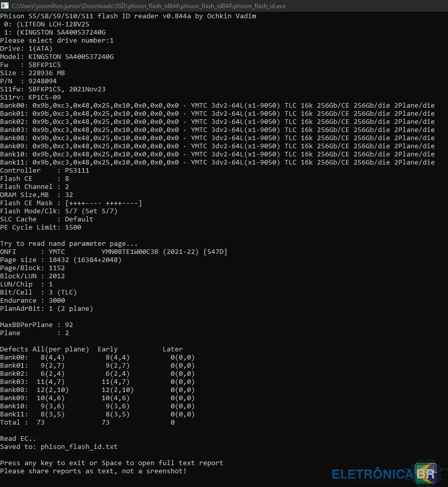Click the Controller PS3111 line

(x=45, y=171)
